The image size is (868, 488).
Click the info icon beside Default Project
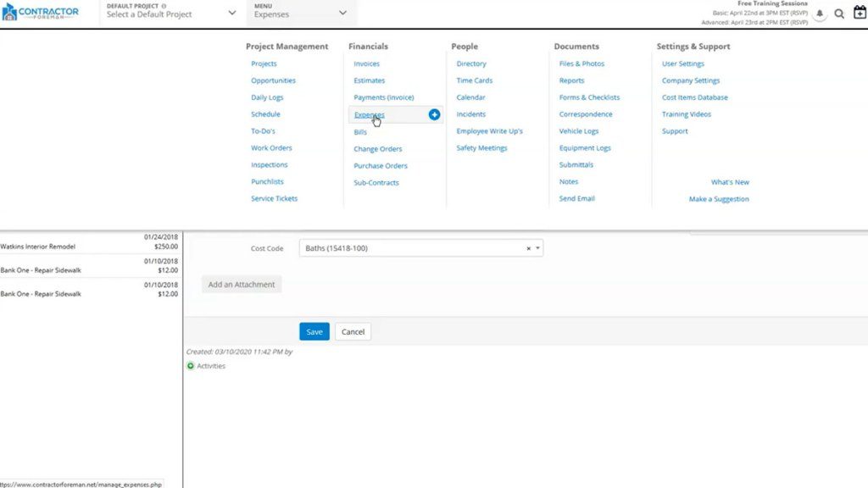(164, 6)
